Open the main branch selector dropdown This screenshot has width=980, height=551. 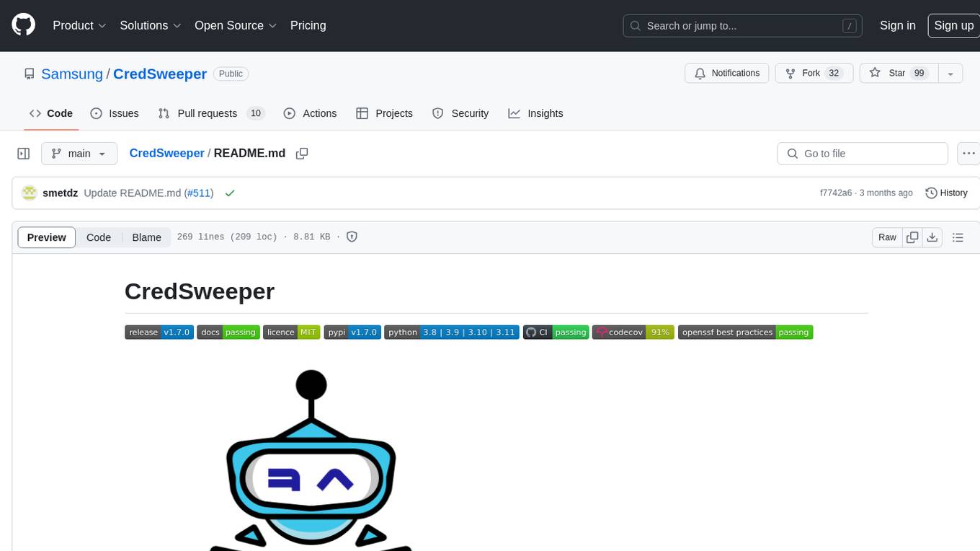click(x=79, y=154)
